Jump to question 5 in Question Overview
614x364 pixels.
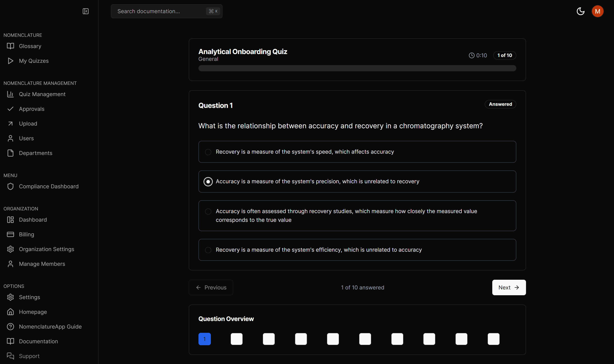coord(333,339)
